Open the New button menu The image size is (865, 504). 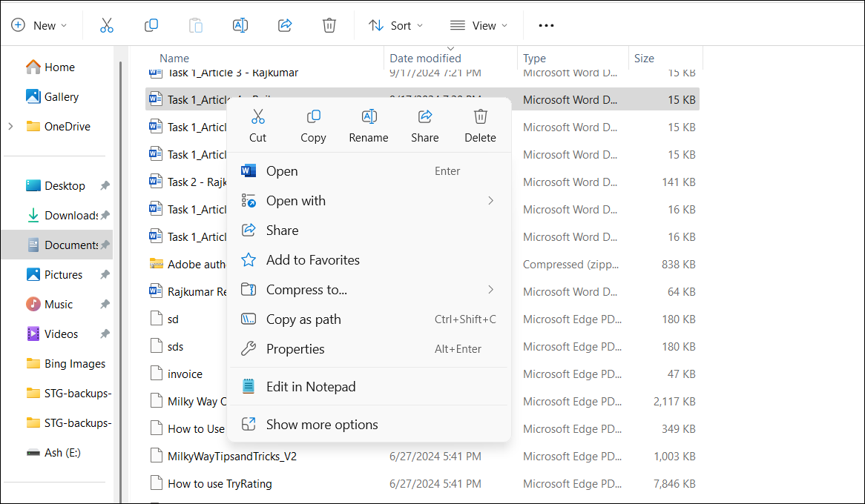[x=39, y=25]
